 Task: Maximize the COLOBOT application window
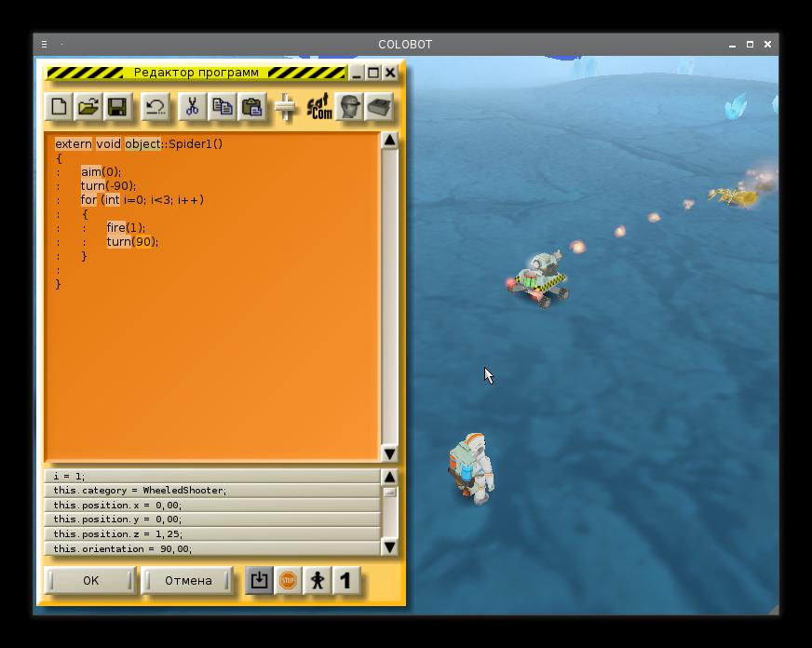click(x=750, y=45)
